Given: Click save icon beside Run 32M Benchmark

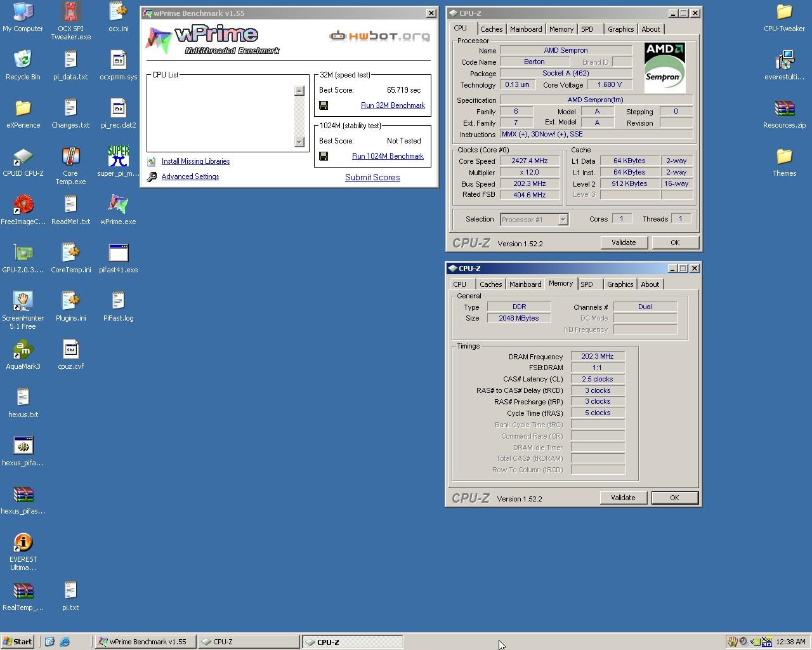Looking at the screenshot, I should pos(324,105).
